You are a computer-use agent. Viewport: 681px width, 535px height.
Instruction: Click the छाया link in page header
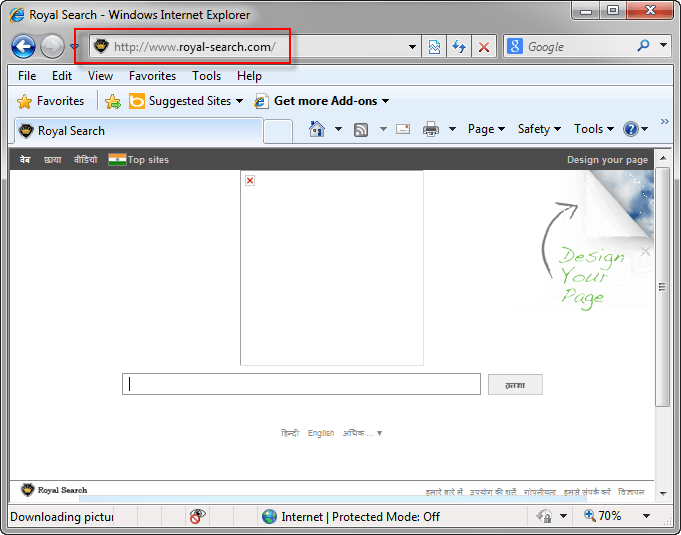coord(53,160)
